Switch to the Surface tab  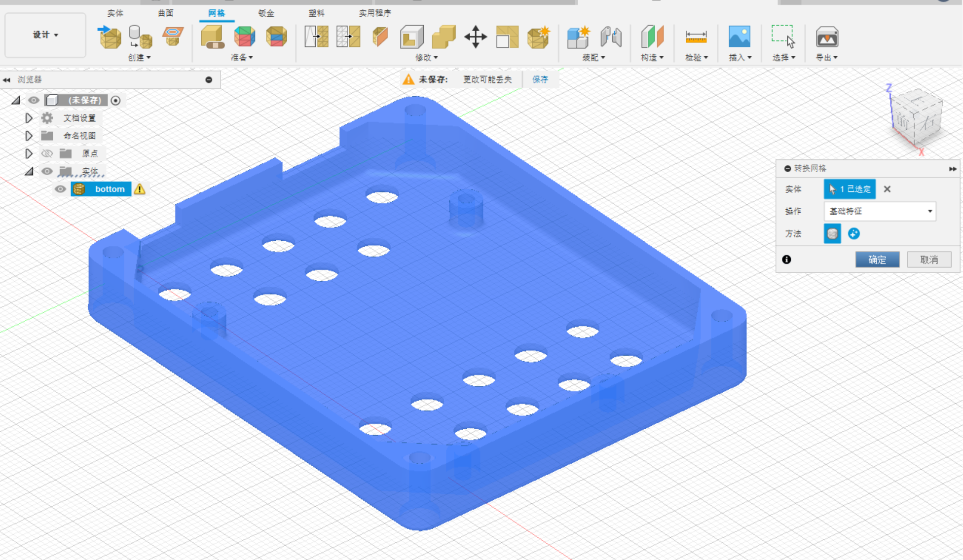pyautogui.click(x=166, y=13)
